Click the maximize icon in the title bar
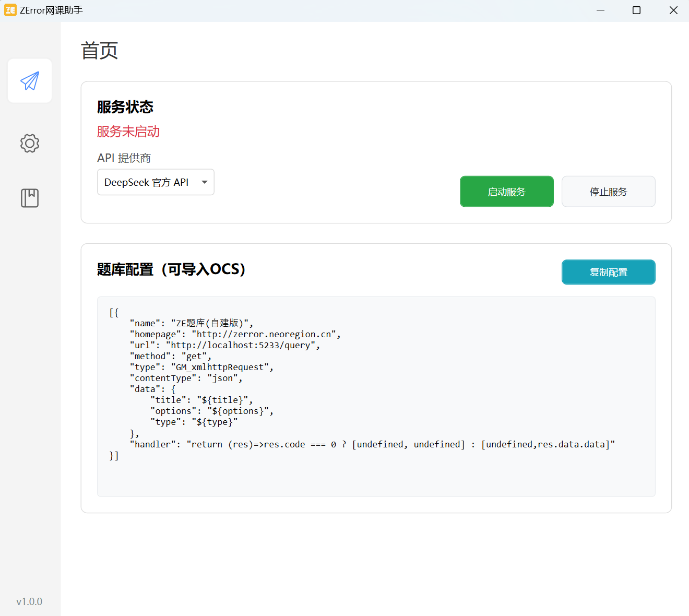689x616 pixels. [636, 10]
